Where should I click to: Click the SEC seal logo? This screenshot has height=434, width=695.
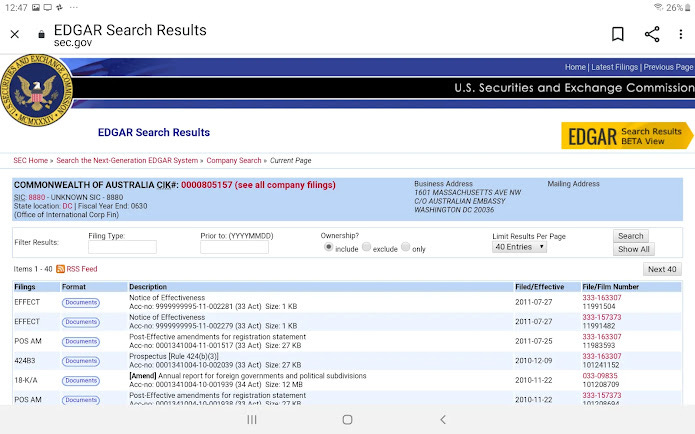tap(36, 90)
